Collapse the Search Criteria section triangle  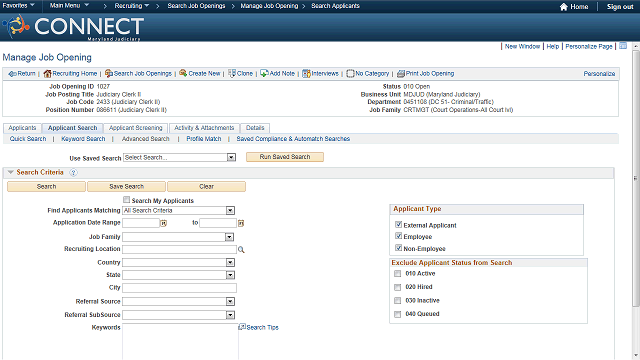click(x=11, y=172)
